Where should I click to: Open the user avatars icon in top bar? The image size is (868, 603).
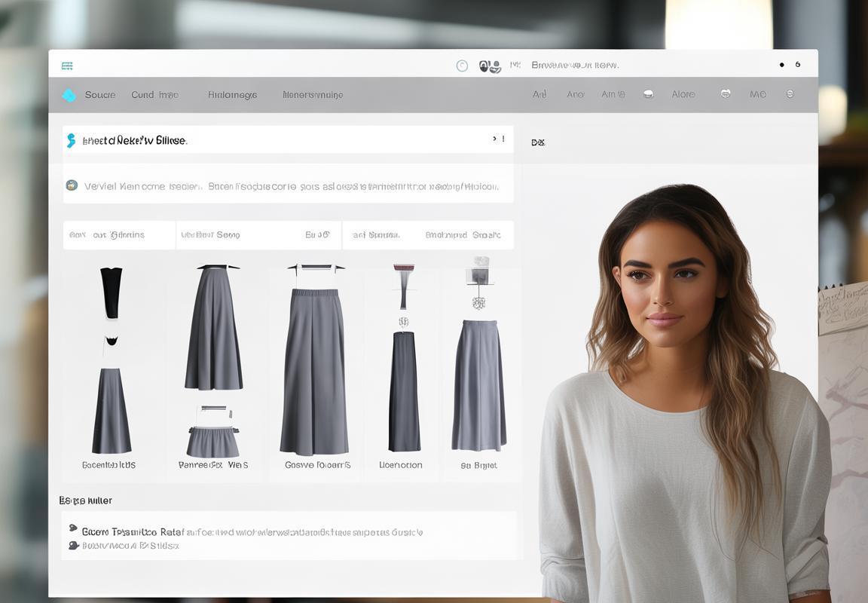tap(490, 66)
